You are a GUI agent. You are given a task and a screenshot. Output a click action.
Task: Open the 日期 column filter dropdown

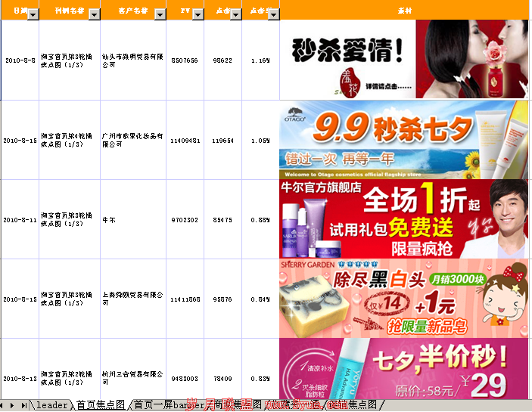(x=33, y=14)
